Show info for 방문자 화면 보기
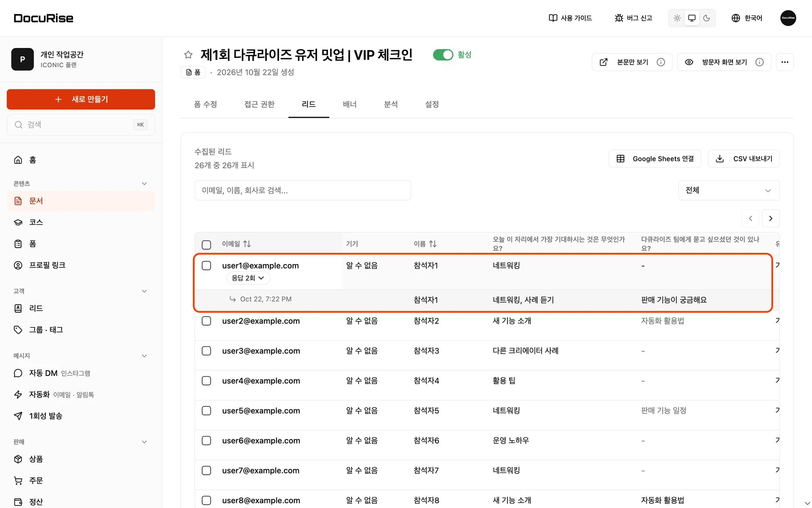The width and height of the screenshot is (812, 508). pos(760,62)
